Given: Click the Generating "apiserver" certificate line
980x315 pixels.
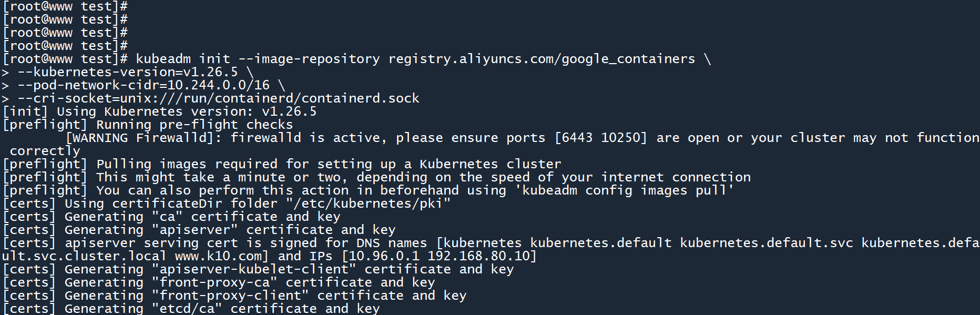Looking at the screenshot, I should coord(230,230).
